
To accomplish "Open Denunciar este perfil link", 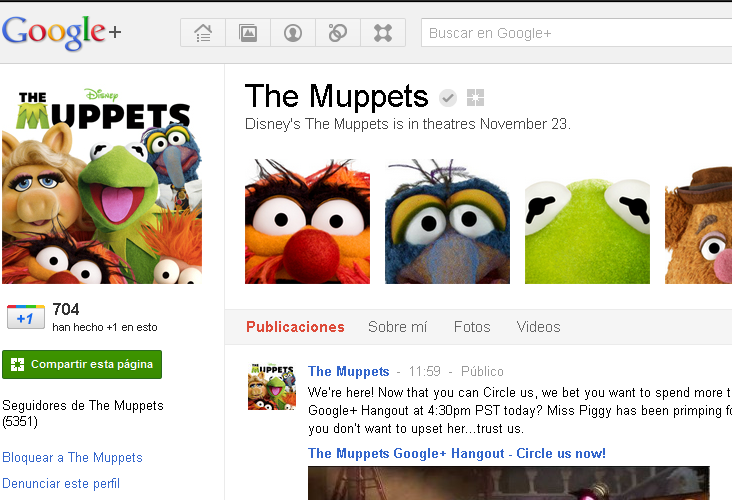I will (x=61, y=483).
